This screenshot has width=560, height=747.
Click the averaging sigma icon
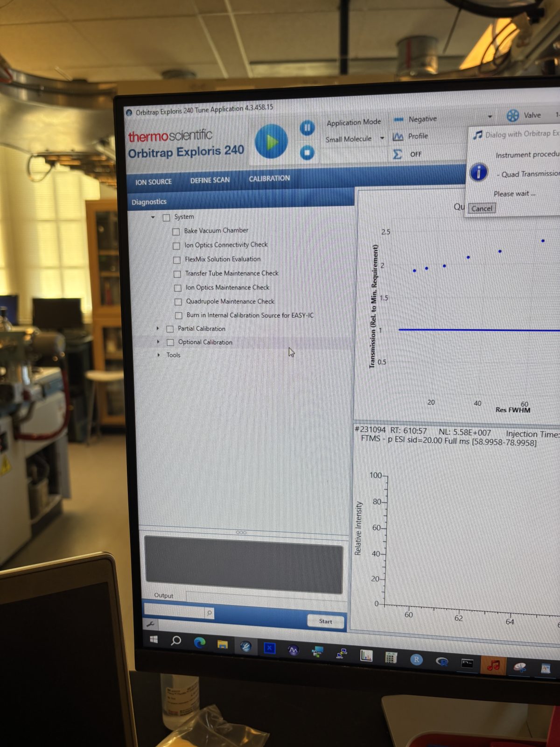(x=397, y=154)
